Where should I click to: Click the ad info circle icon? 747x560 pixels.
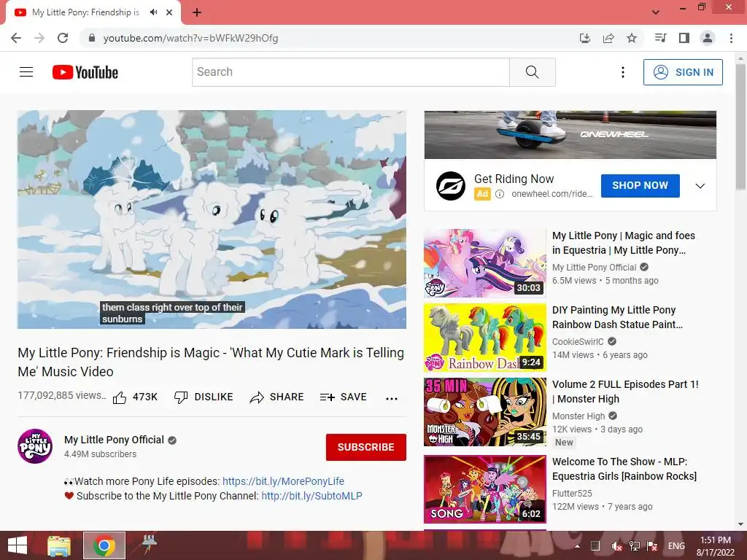pyautogui.click(x=499, y=194)
